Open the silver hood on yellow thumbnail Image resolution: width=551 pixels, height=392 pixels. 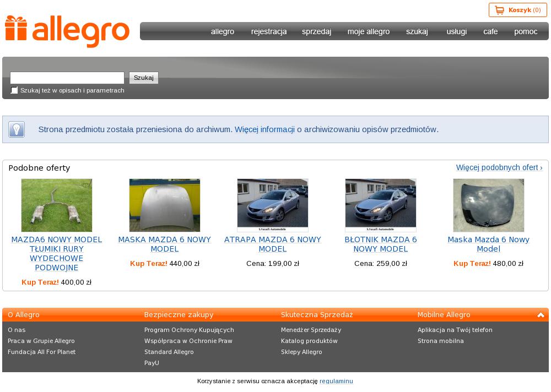[x=164, y=205]
